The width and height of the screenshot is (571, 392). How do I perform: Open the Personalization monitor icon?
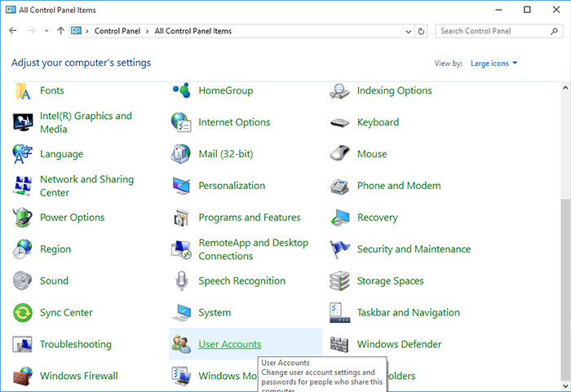pyautogui.click(x=181, y=186)
